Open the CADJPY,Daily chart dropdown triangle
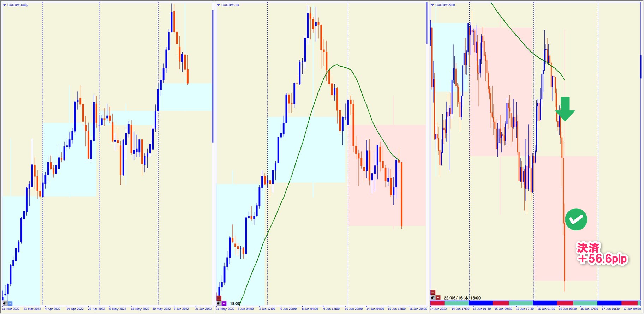The image size is (644, 314). click(x=5, y=5)
